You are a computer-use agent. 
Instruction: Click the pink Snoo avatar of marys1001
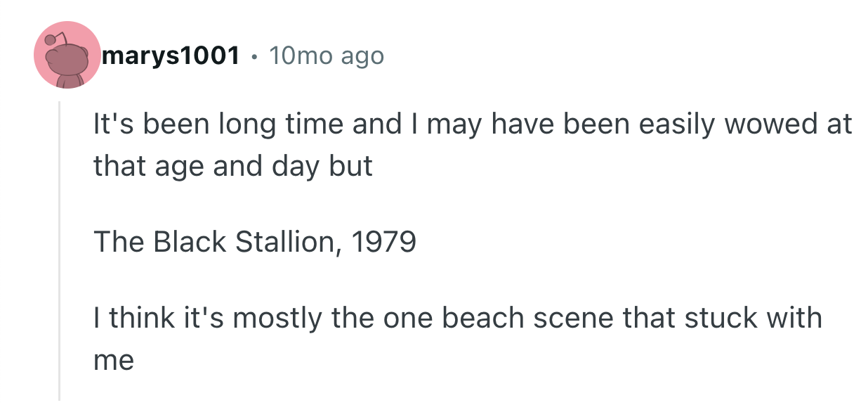68,55
